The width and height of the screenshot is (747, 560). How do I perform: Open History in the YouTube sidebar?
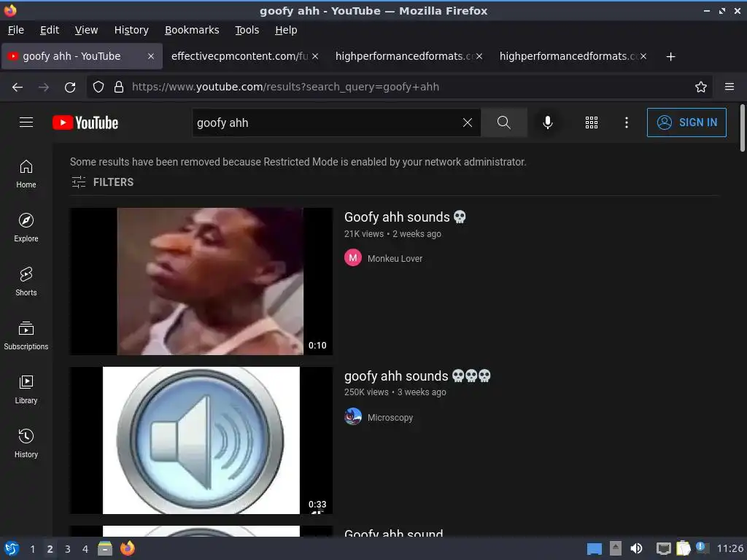(x=26, y=444)
